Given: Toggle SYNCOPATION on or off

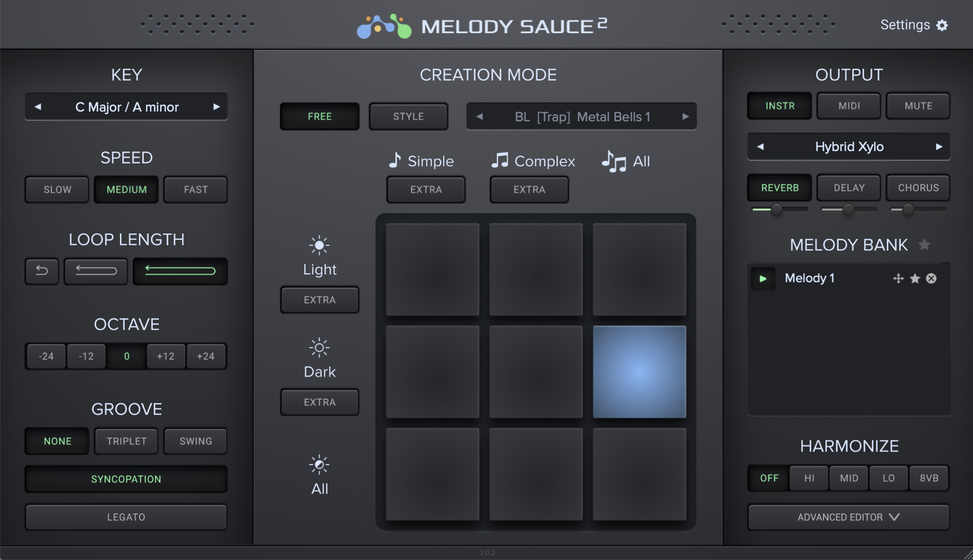Looking at the screenshot, I should [126, 479].
